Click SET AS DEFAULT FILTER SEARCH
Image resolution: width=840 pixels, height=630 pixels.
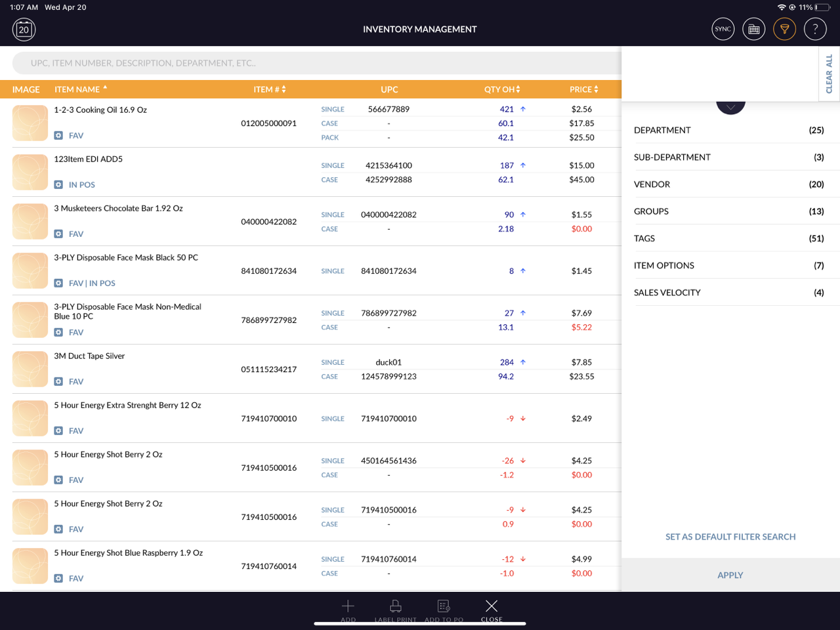point(730,536)
